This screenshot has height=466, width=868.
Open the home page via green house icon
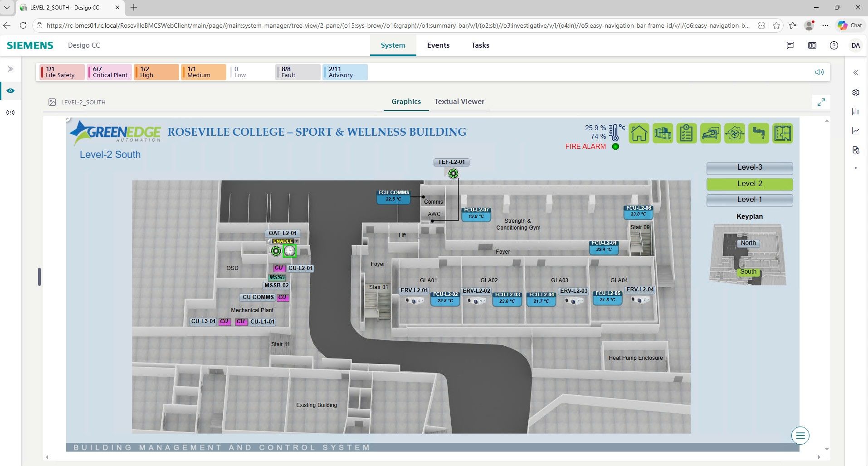pyautogui.click(x=639, y=133)
